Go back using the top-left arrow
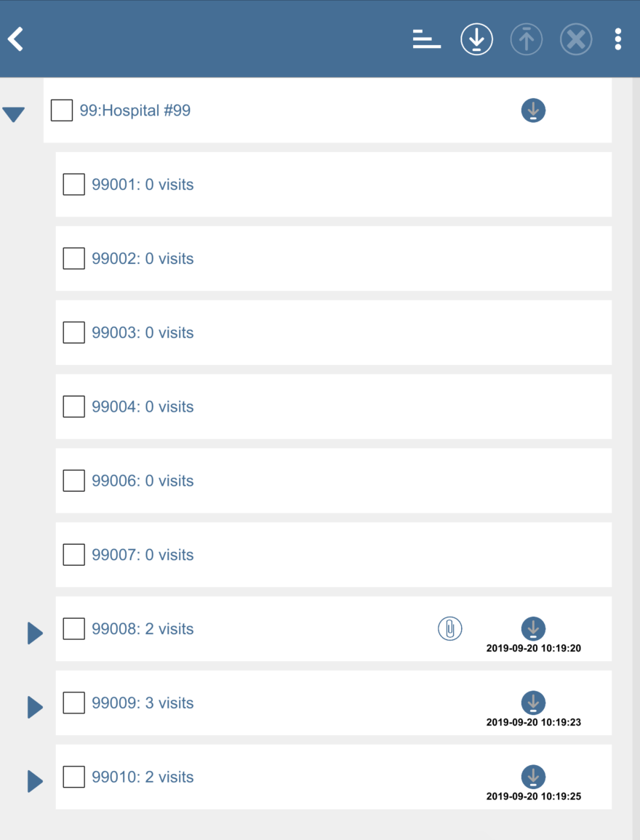 pyautogui.click(x=16, y=39)
